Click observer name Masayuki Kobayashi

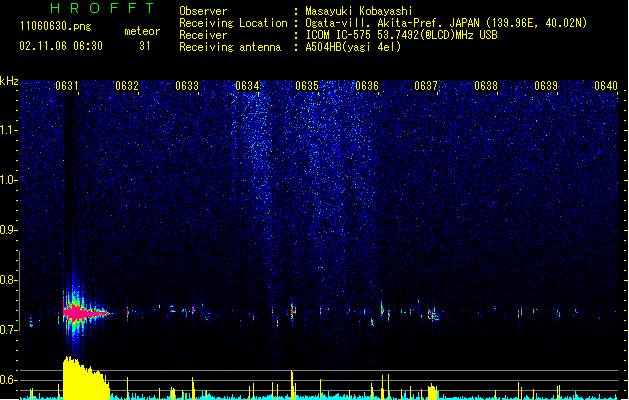pos(359,11)
